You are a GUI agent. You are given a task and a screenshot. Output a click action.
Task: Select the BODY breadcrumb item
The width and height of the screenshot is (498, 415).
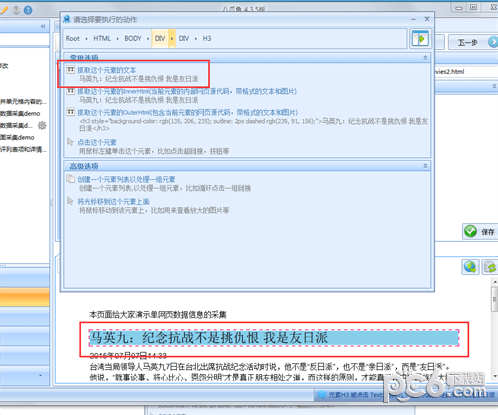click(133, 39)
